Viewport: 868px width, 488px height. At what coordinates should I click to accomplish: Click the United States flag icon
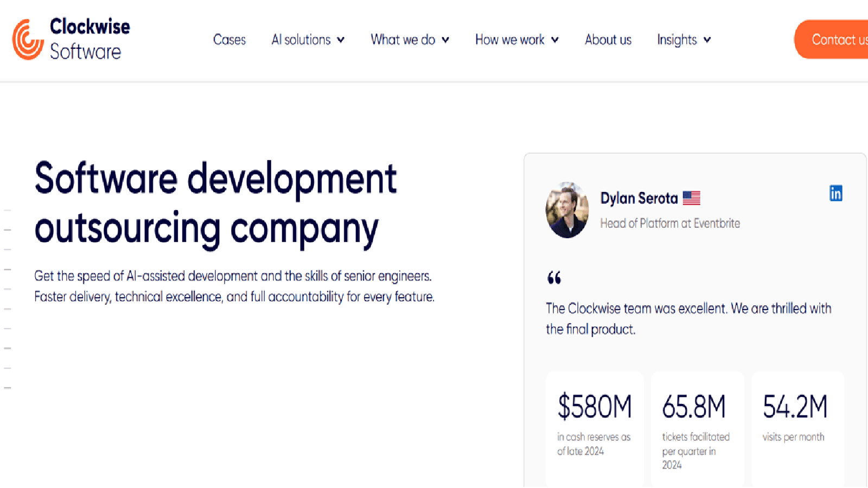[x=691, y=198]
